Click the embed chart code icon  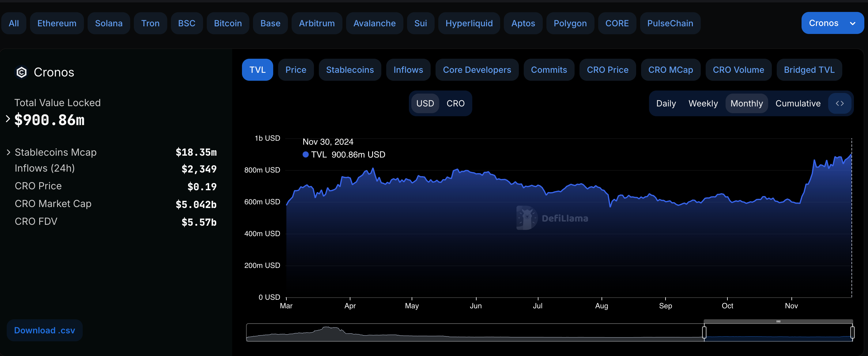839,103
